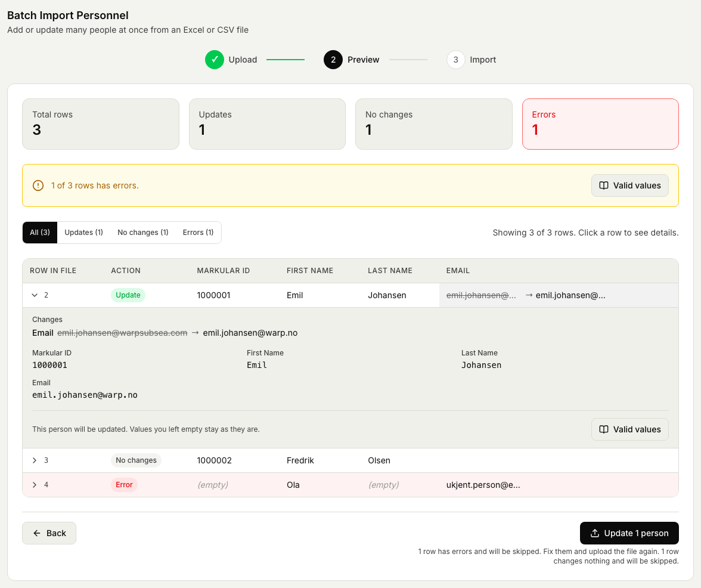Click the Import step label
This screenshot has height=588, width=701.
tap(483, 60)
